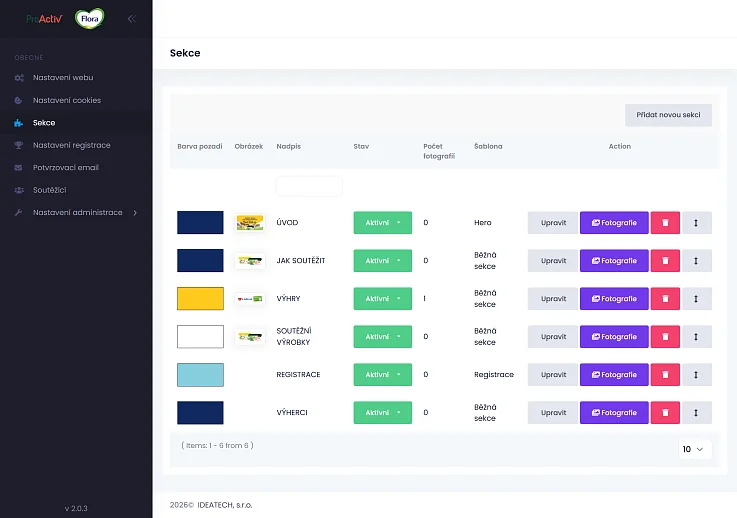Open Aktivní status dropdown for ÚVOD
737x518 pixels.
point(382,223)
